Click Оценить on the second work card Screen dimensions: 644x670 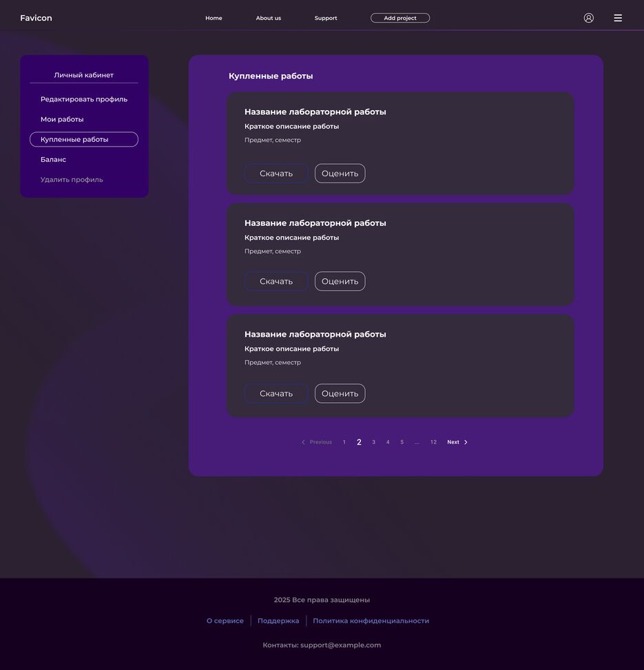[340, 281]
